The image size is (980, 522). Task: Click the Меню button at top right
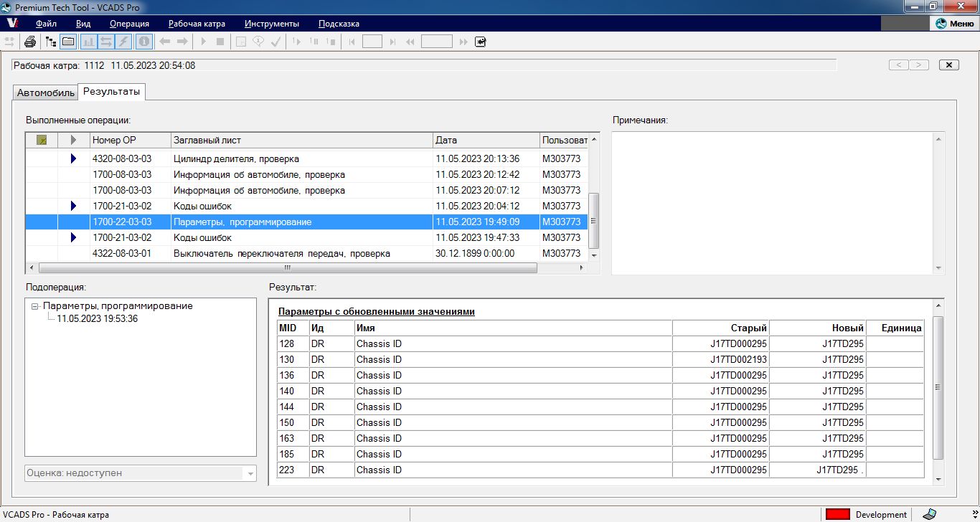coord(955,24)
